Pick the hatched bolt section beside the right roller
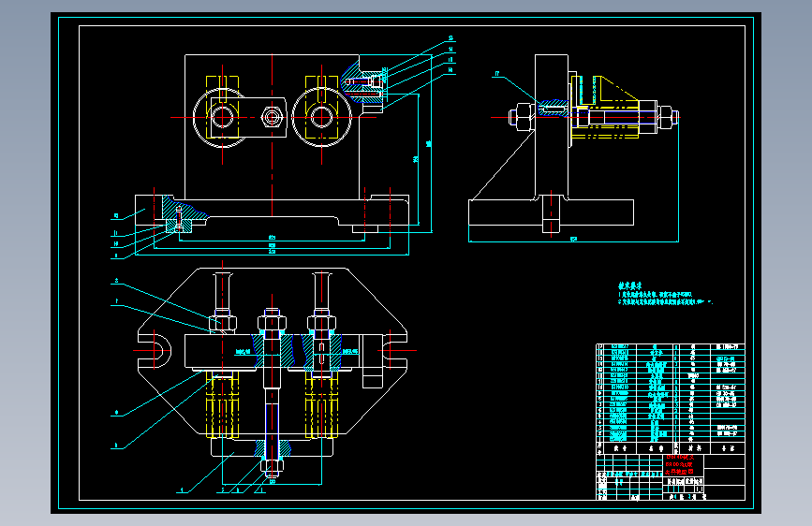This screenshot has height=526, width=812. click(x=363, y=81)
